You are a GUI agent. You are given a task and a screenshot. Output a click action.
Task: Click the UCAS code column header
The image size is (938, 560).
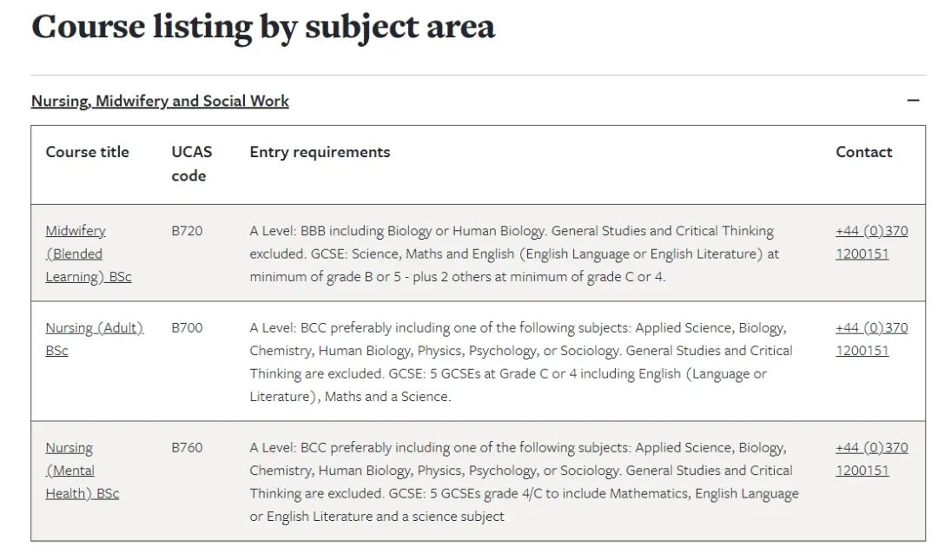pos(191,164)
